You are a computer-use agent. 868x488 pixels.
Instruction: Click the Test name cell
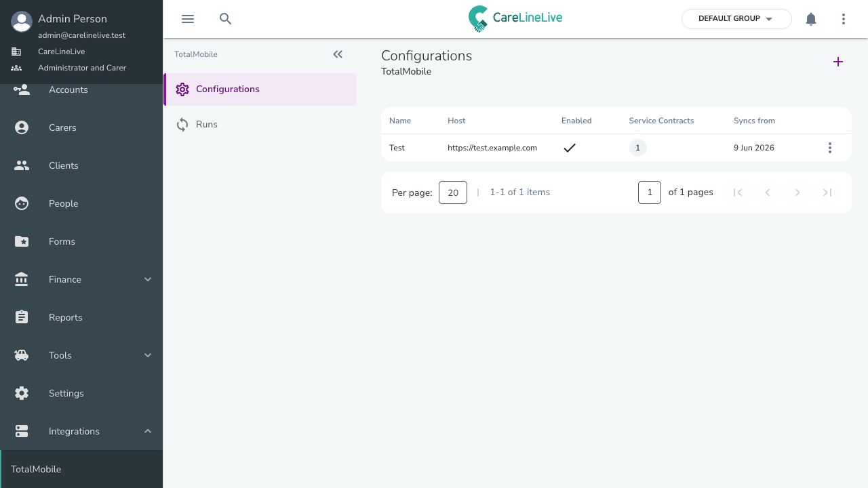(397, 148)
